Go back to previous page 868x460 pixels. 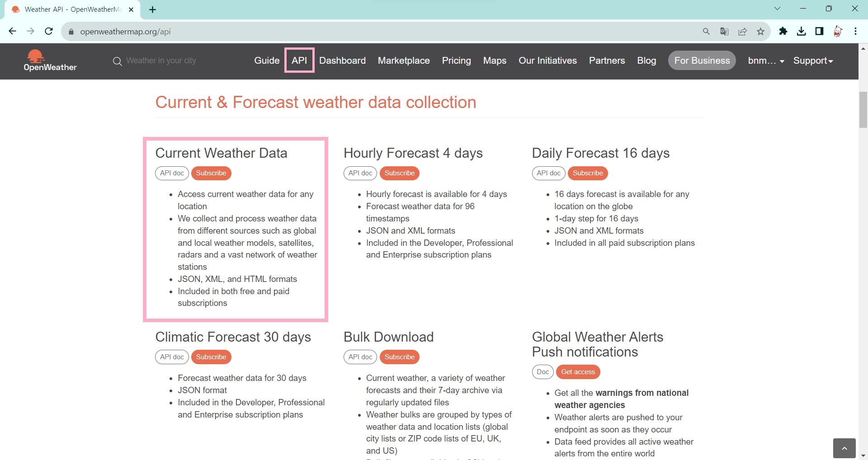(x=12, y=31)
